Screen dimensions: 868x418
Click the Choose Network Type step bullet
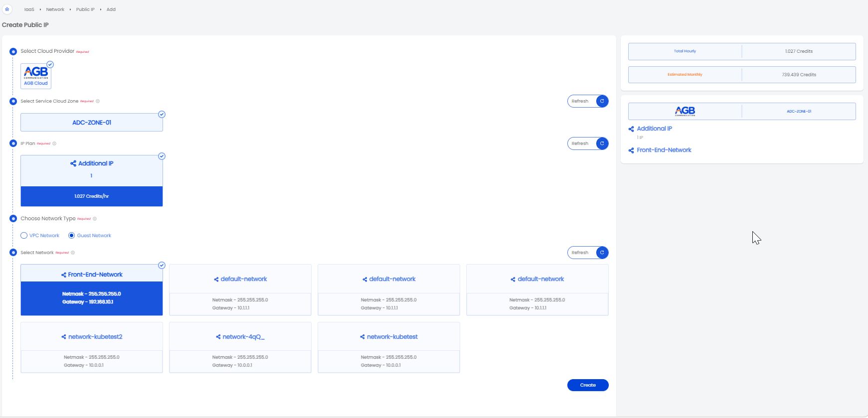tap(13, 219)
